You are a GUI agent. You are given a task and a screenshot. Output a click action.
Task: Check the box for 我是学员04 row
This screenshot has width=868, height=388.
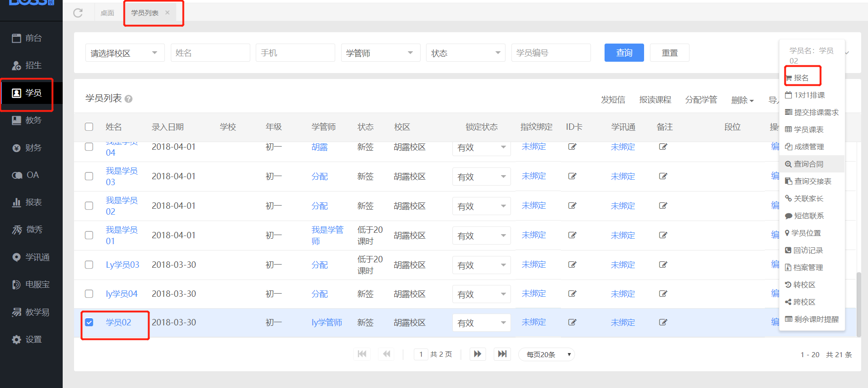pyautogui.click(x=89, y=147)
